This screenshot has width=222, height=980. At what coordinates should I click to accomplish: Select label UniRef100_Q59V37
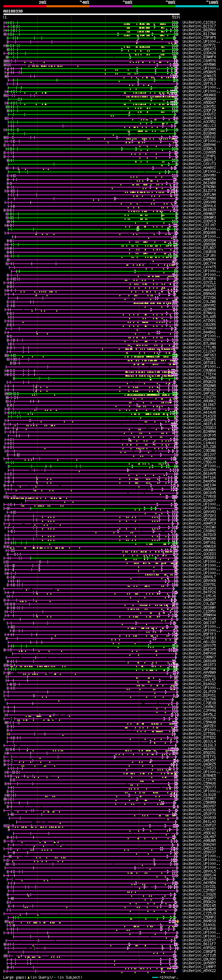click(199, 852)
